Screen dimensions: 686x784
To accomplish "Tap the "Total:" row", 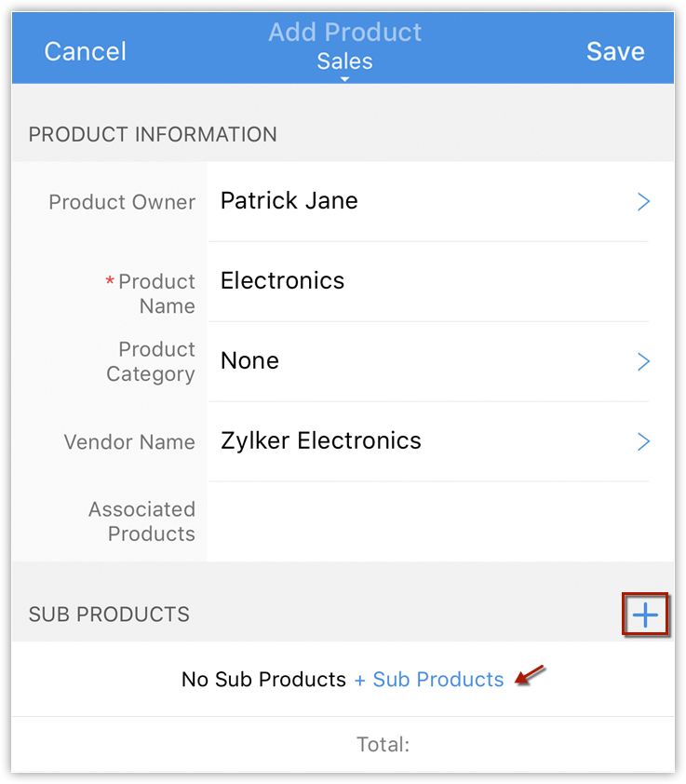I will pyautogui.click(x=383, y=744).
